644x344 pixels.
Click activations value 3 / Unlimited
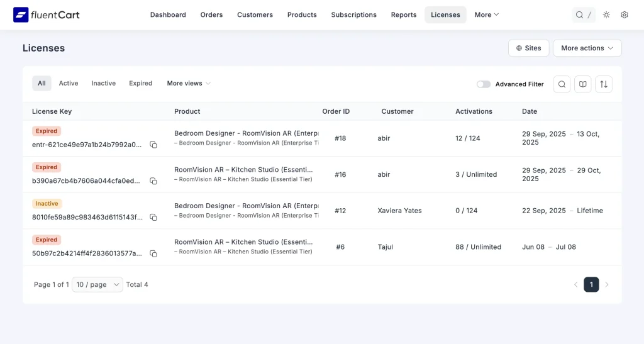pyautogui.click(x=476, y=174)
